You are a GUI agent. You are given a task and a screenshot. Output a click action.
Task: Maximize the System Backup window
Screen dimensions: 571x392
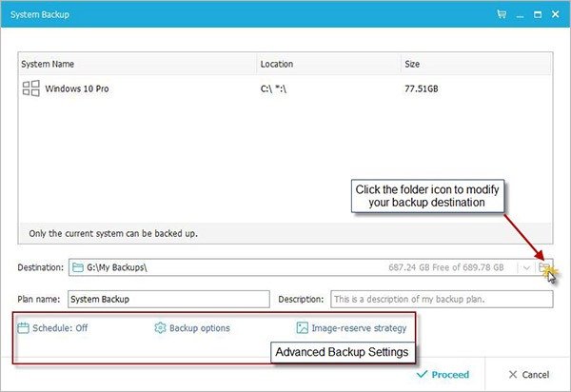coord(538,14)
